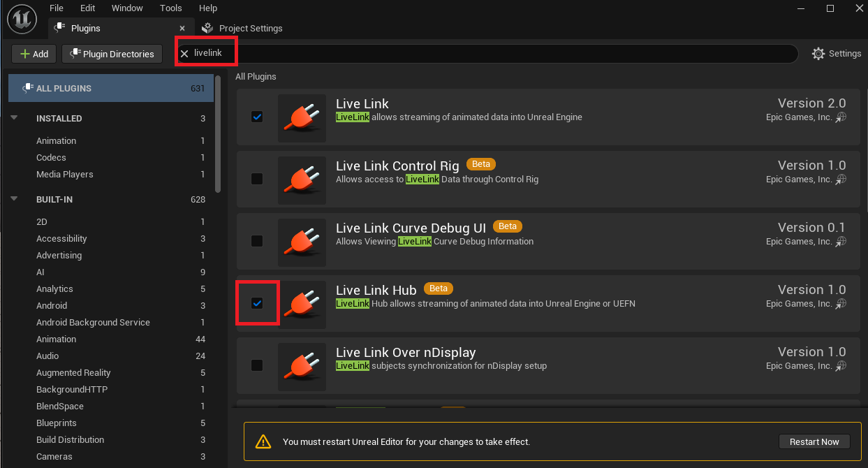The width and height of the screenshot is (868, 468).
Task: Click Restart Now button
Action: click(x=814, y=441)
